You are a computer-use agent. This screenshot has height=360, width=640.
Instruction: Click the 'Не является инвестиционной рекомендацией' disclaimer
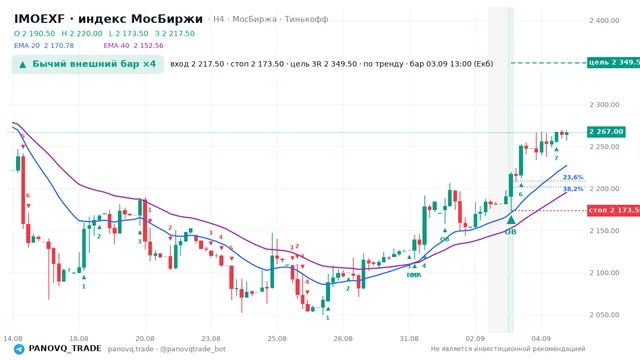[508, 349]
